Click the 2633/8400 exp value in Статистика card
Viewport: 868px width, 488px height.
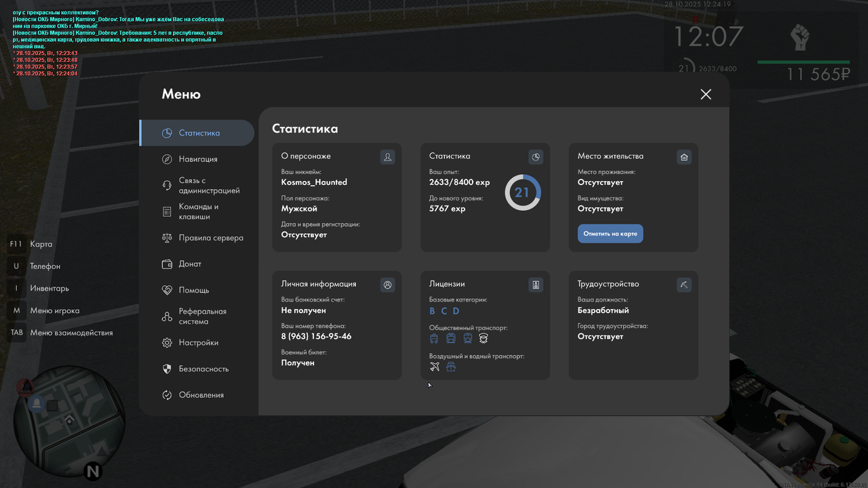point(459,182)
